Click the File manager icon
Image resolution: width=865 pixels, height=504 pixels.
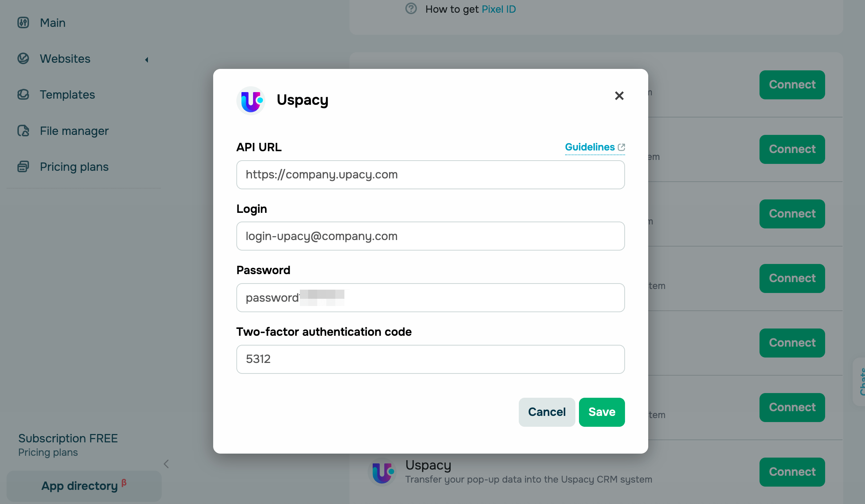[23, 131]
